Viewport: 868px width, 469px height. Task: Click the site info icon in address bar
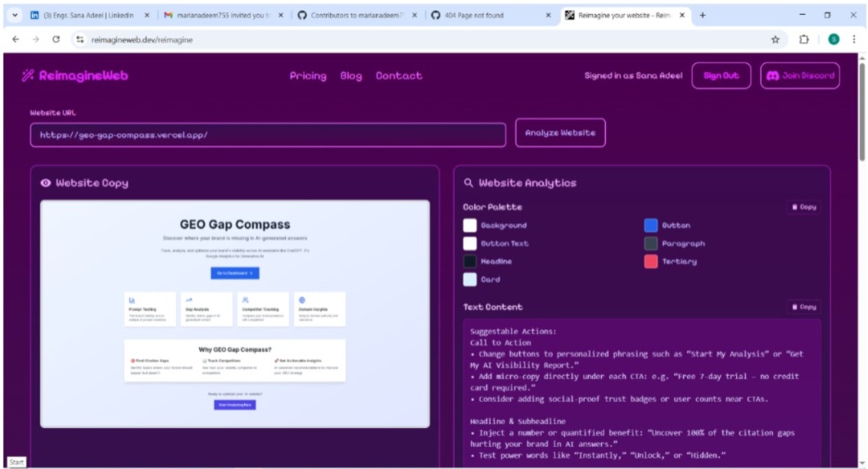pyautogui.click(x=80, y=39)
